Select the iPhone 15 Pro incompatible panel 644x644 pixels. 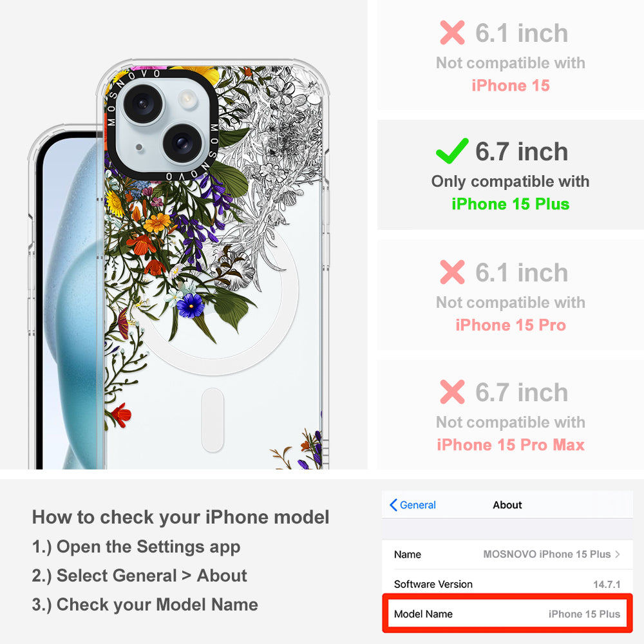click(511, 295)
